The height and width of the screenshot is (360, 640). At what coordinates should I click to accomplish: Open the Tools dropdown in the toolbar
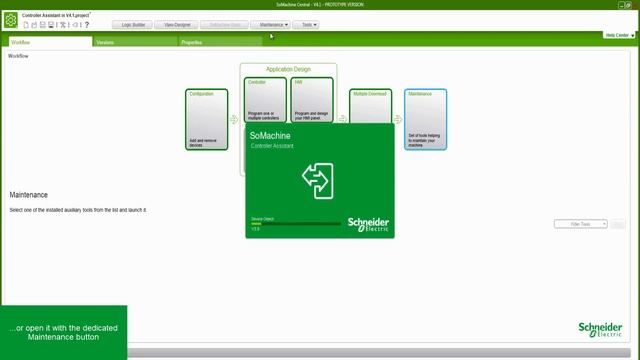[306, 25]
